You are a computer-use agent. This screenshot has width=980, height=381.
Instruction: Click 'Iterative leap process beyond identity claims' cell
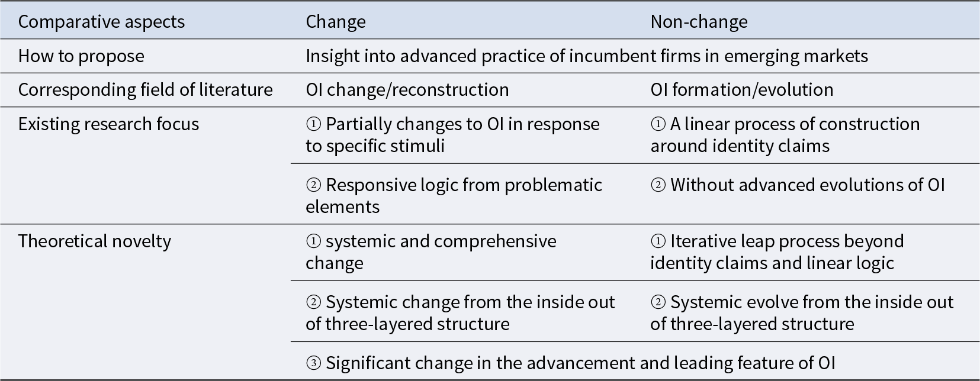click(x=777, y=251)
